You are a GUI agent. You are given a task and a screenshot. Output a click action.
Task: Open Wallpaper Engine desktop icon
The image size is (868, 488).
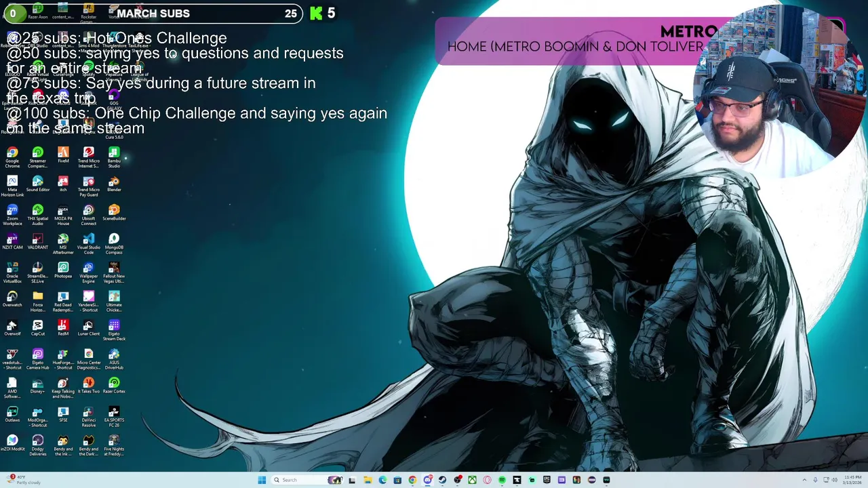[88, 272]
